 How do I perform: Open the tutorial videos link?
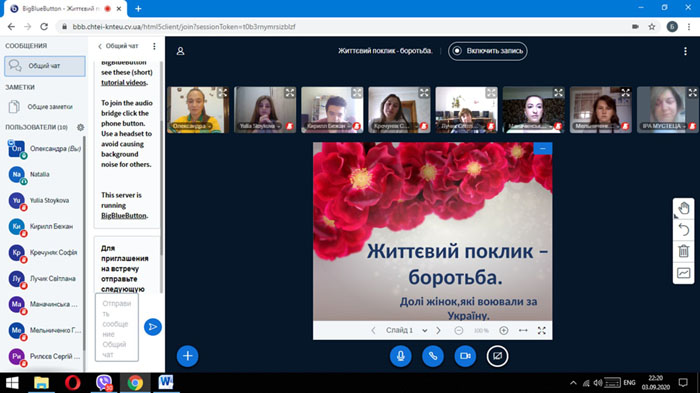[x=124, y=83]
